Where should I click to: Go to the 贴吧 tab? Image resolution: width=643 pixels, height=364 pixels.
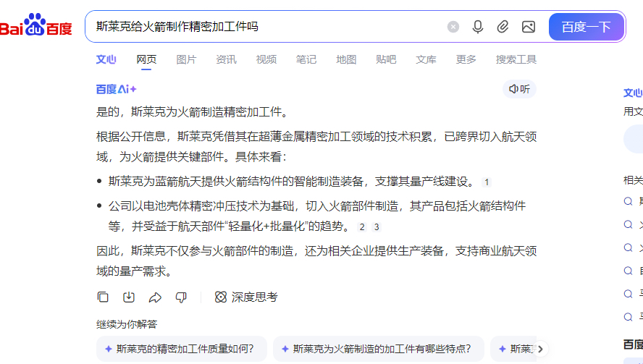[386, 59]
